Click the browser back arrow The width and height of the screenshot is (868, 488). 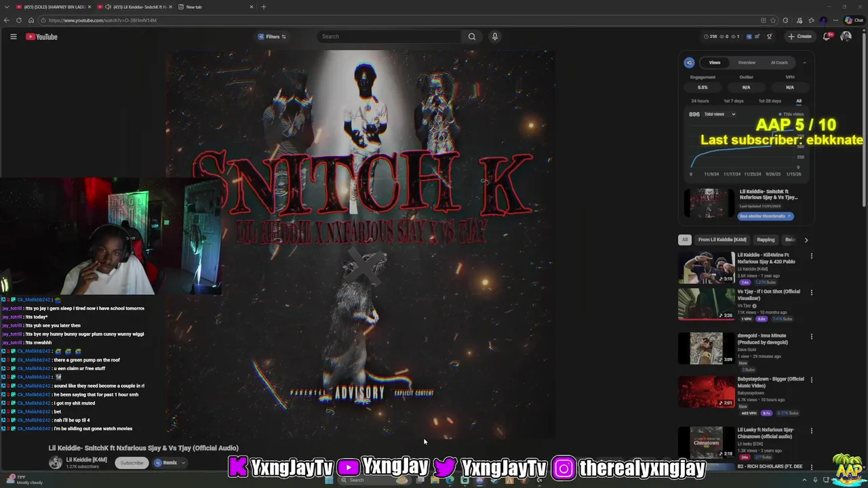[7, 20]
